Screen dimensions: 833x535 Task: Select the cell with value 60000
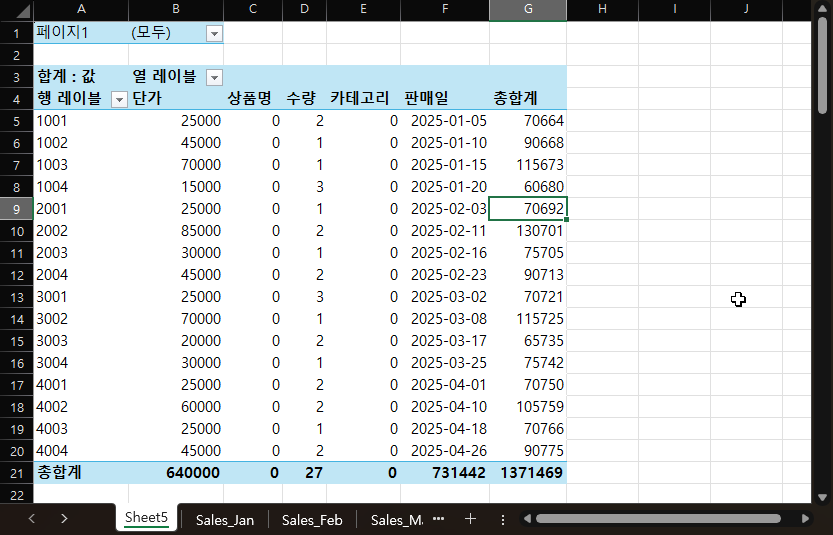pos(176,407)
